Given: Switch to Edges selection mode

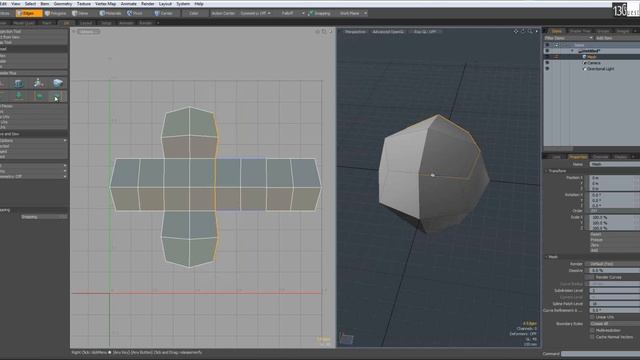Looking at the screenshot, I should [29, 13].
